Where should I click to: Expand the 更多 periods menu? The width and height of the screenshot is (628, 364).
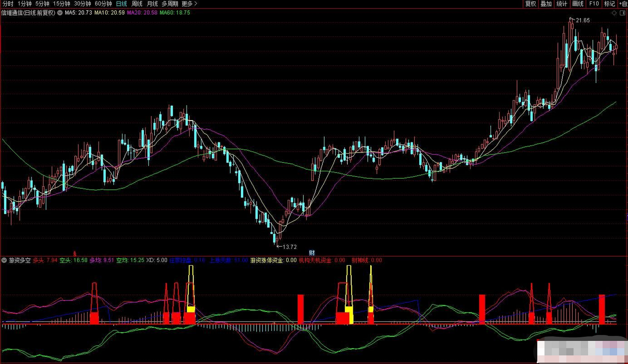tap(189, 4)
